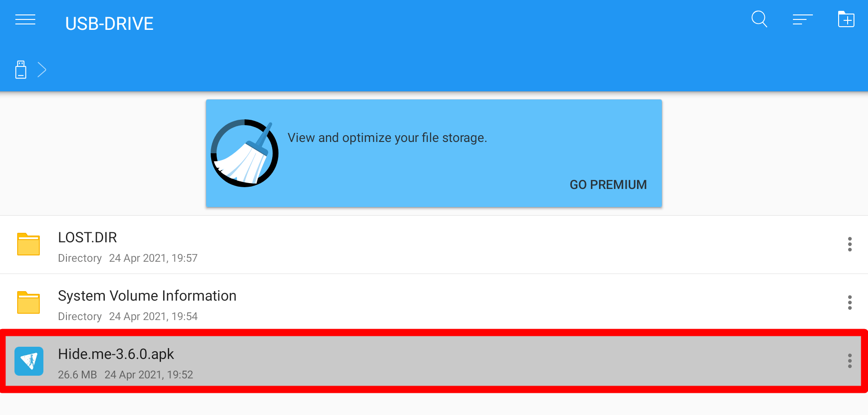
Task: Open System Volume Information folder icon
Action: click(x=28, y=302)
